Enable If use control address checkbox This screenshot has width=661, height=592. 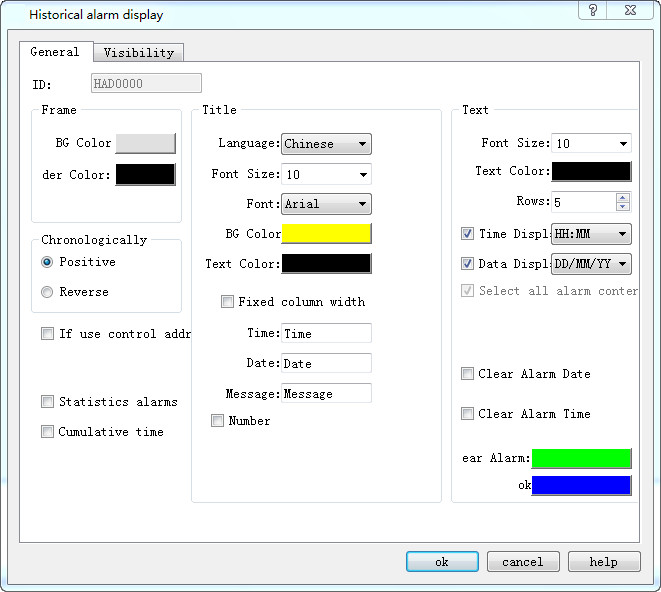[47, 334]
